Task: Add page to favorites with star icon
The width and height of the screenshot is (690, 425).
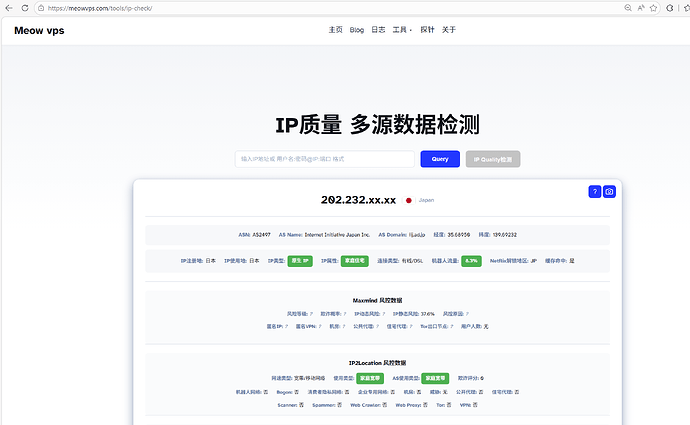Action: (653, 8)
